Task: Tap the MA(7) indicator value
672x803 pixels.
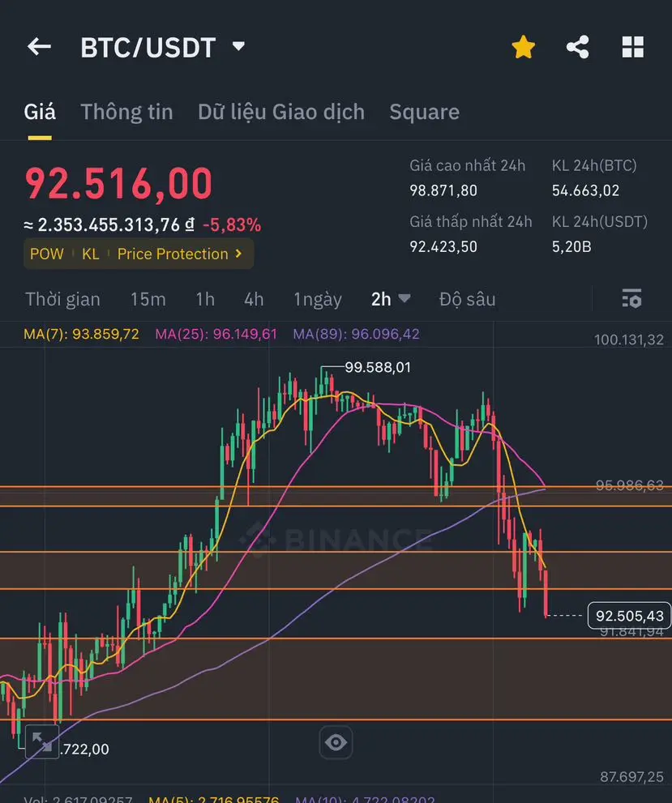Action: [81, 334]
